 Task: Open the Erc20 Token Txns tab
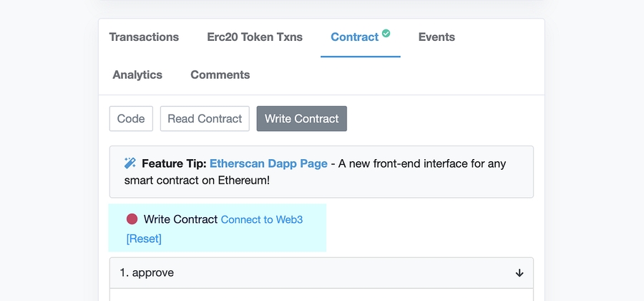255,37
